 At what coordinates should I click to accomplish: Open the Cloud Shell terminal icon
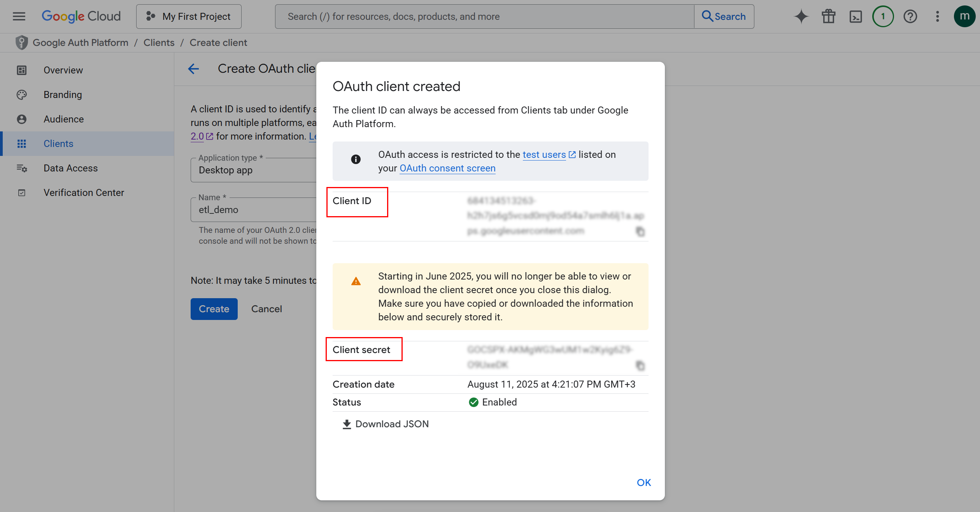point(856,16)
